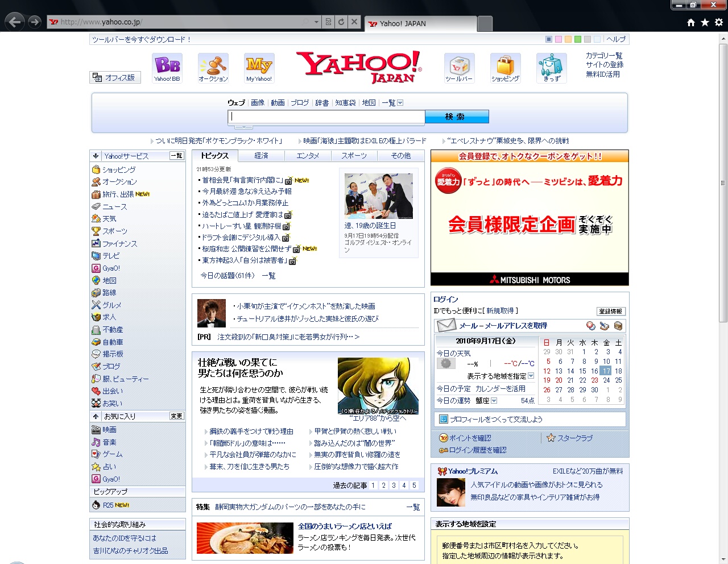The height and width of the screenshot is (564, 728).
Task: Select the 動画 search category
Action: click(278, 103)
